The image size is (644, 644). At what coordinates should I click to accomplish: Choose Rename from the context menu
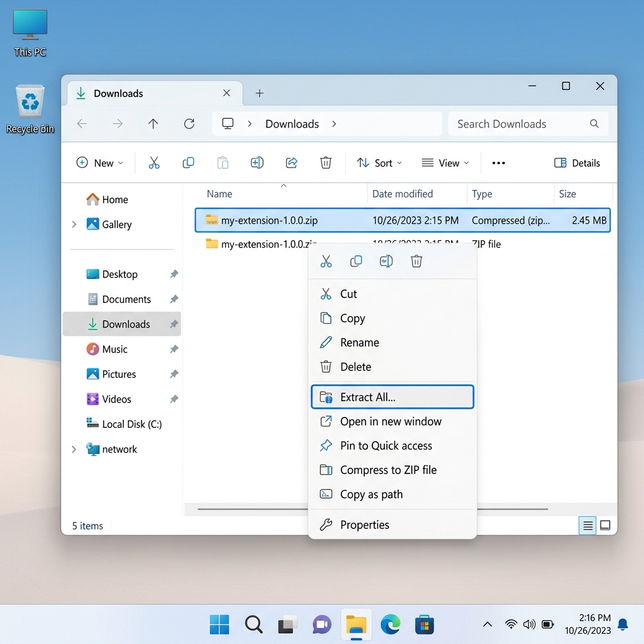(x=392, y=343)
